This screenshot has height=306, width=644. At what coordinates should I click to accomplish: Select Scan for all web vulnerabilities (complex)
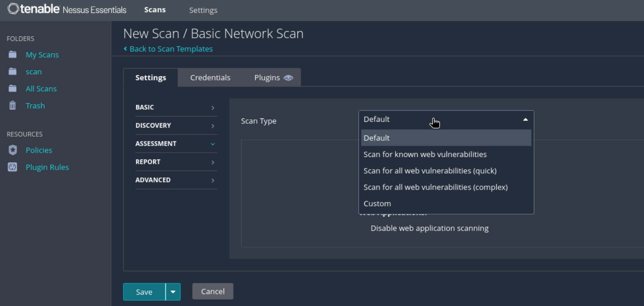tap(446, 187)
